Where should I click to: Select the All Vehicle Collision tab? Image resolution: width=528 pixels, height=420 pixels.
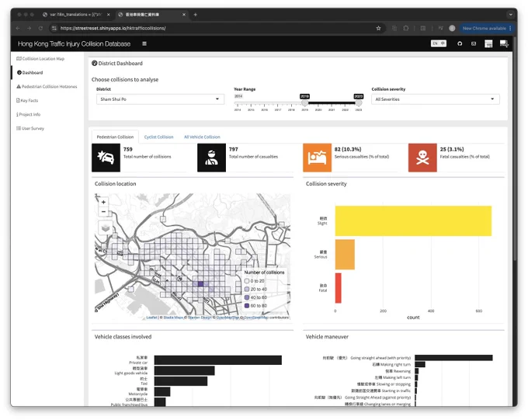coord(202,137)
